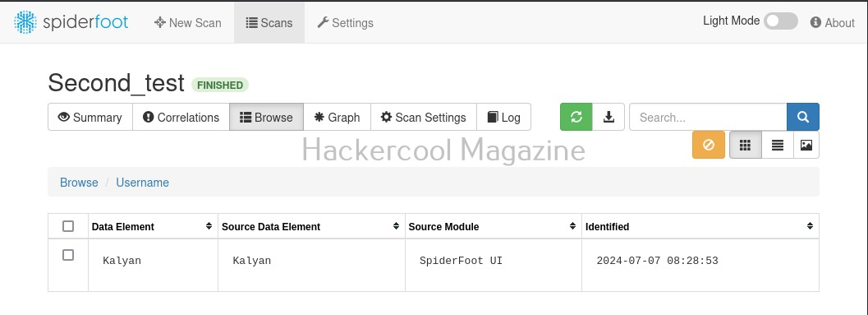
Task: Tick the checkbox for Kalyan row
Action: click(x=68, y=255)
